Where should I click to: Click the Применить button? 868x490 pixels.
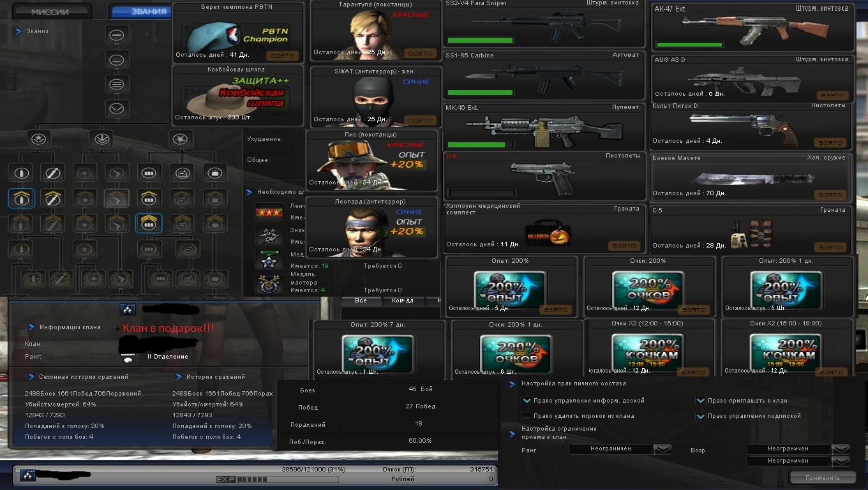tap(823, 477)
